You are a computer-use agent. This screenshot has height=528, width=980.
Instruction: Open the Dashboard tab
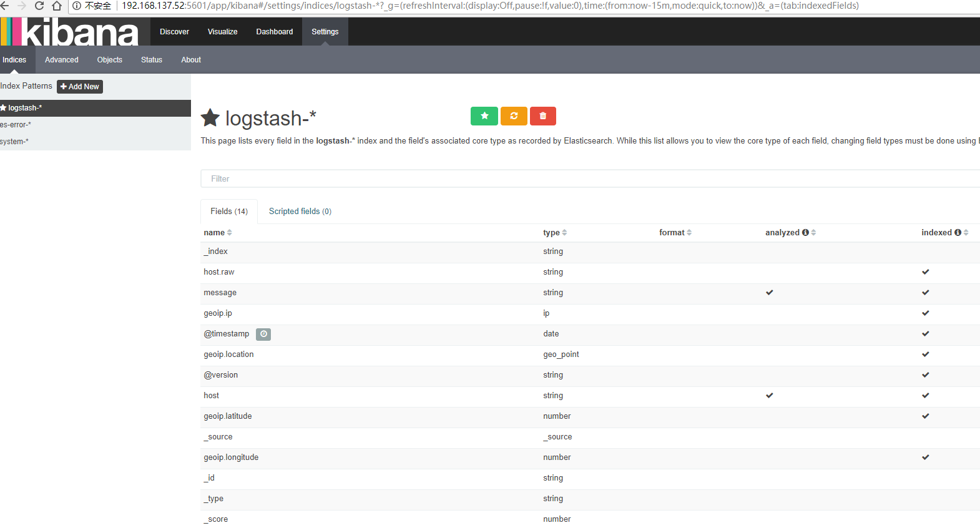point(274,32)
